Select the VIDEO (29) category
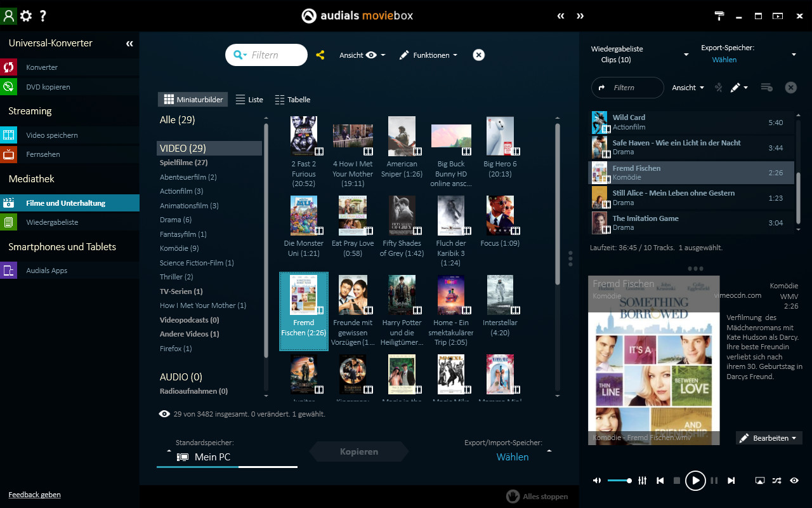Screen dimensions: 812x508 coord(209,149)
